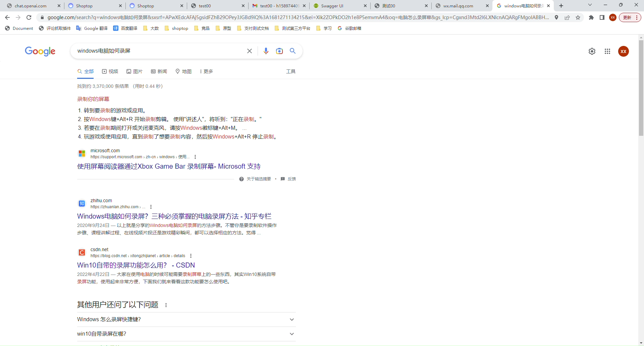Start a voice search with the microphone

pyautogui.click(x=266, y=51)
